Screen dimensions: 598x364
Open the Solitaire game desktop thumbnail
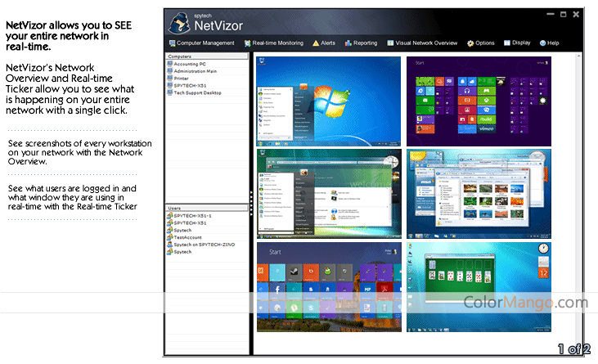click(x=479, y=287)
